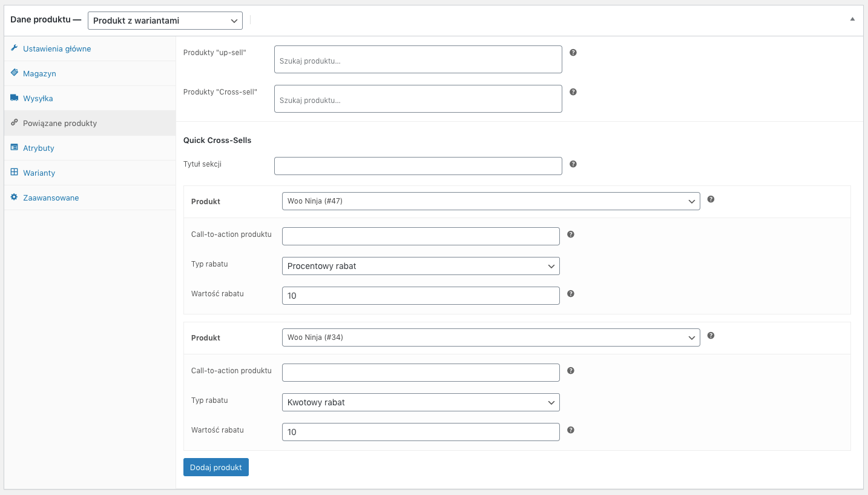The height and width of the screenshot is (495, 868).
Task: Click the Atrybuty list icon
Action: click(15, 147)
